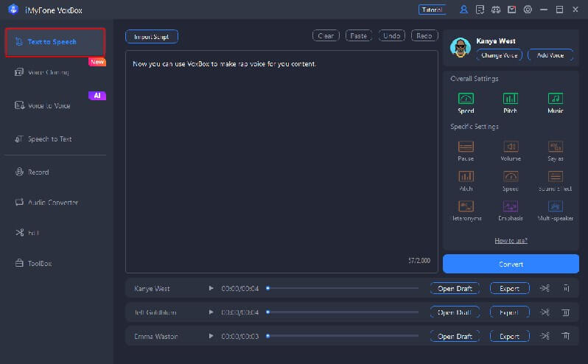Screen dimensions: 588x364
Task: Open the How to use link
Action: (511, 241)
